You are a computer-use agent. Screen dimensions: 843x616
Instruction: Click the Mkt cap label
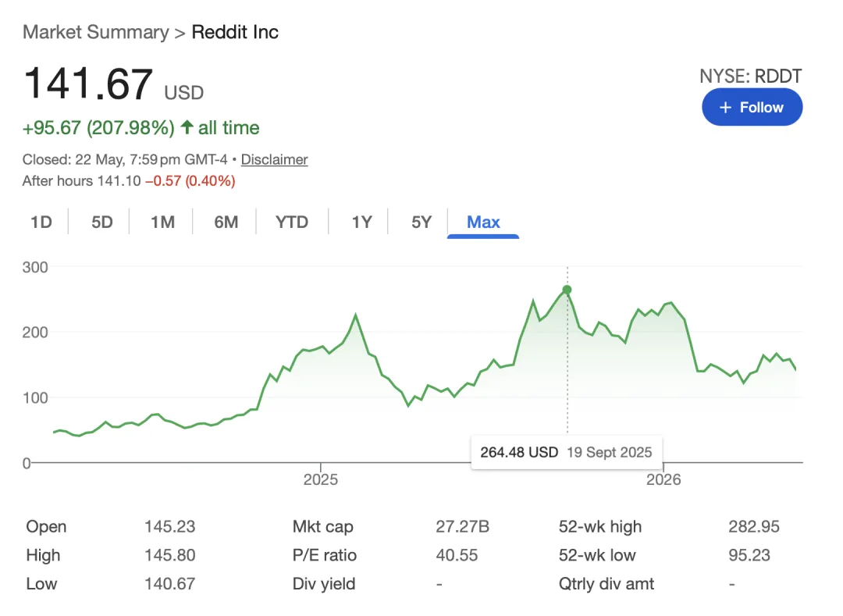click(x=322, y=526)
